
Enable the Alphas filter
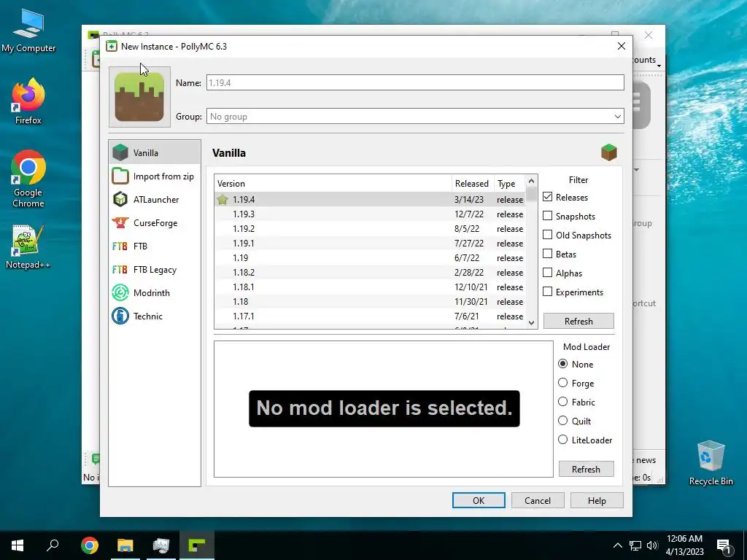(548, 273)
